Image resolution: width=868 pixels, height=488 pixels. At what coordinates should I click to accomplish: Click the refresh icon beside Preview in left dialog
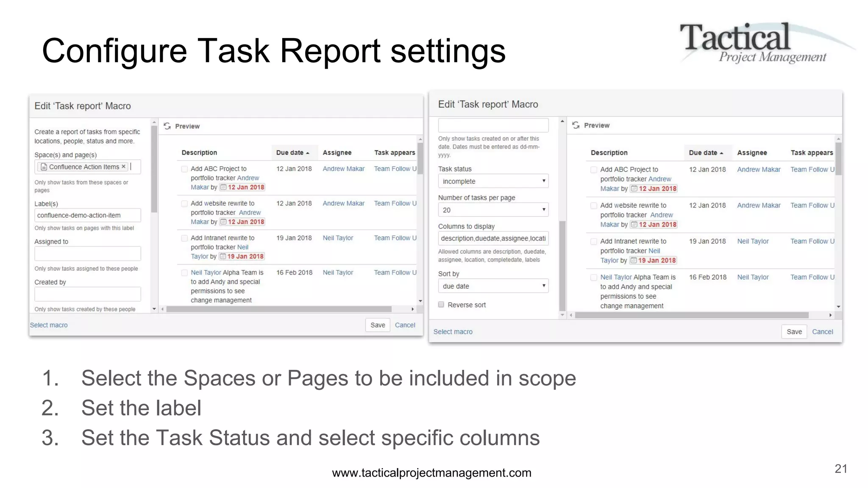pyautogui.click(x=167, y=126)
